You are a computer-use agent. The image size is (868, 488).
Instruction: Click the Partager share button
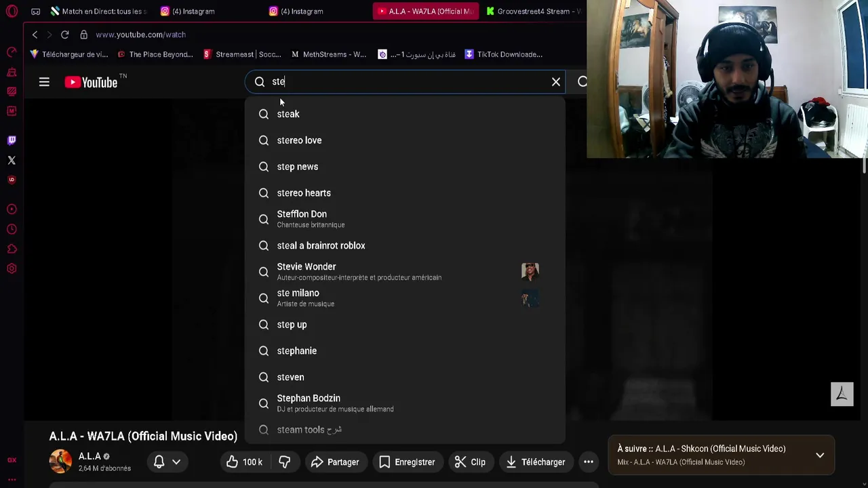pyautogui.click(x=335, y=462)
